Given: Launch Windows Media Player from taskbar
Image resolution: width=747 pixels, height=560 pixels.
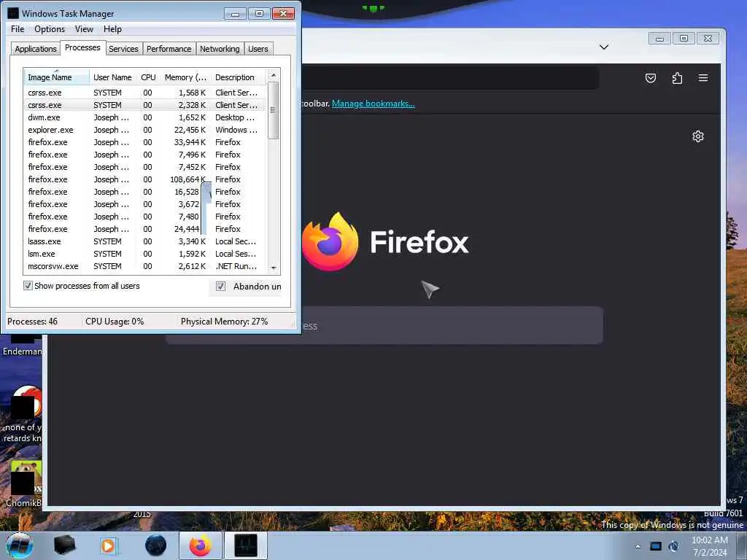Looking at the screenshot, I should [108, 545].
